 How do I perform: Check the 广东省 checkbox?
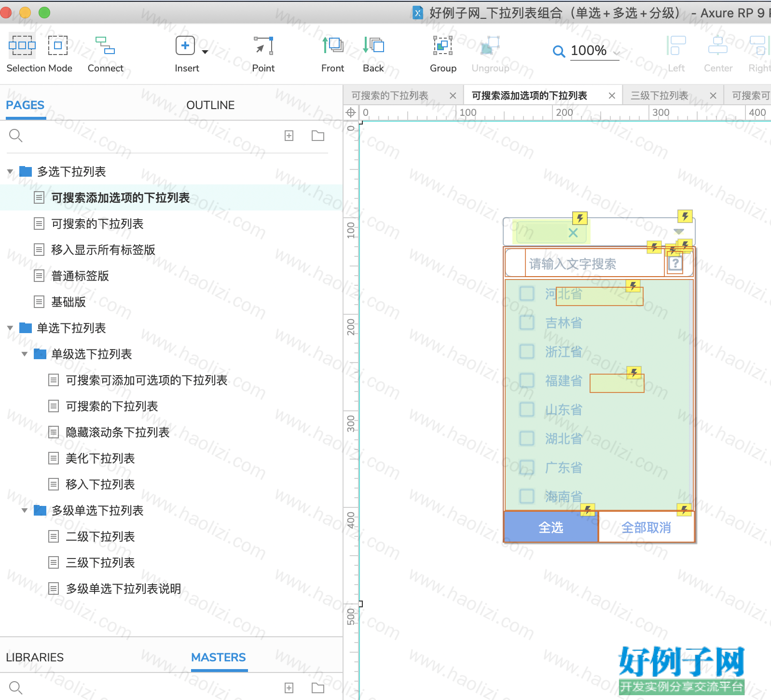pyautogui.click(x=527, y=467)
